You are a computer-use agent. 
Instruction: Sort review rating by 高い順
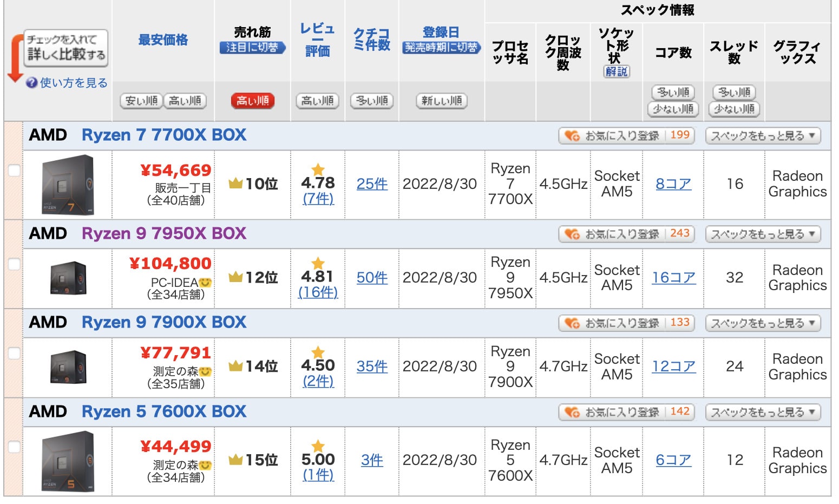pyautogui.click(x=318, y=101)
